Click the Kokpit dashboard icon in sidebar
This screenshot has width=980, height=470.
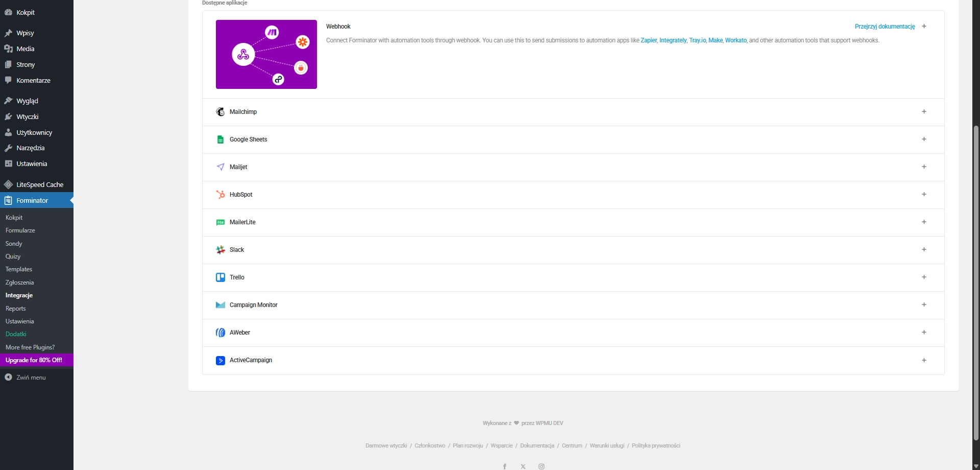(x=8, y=12)
